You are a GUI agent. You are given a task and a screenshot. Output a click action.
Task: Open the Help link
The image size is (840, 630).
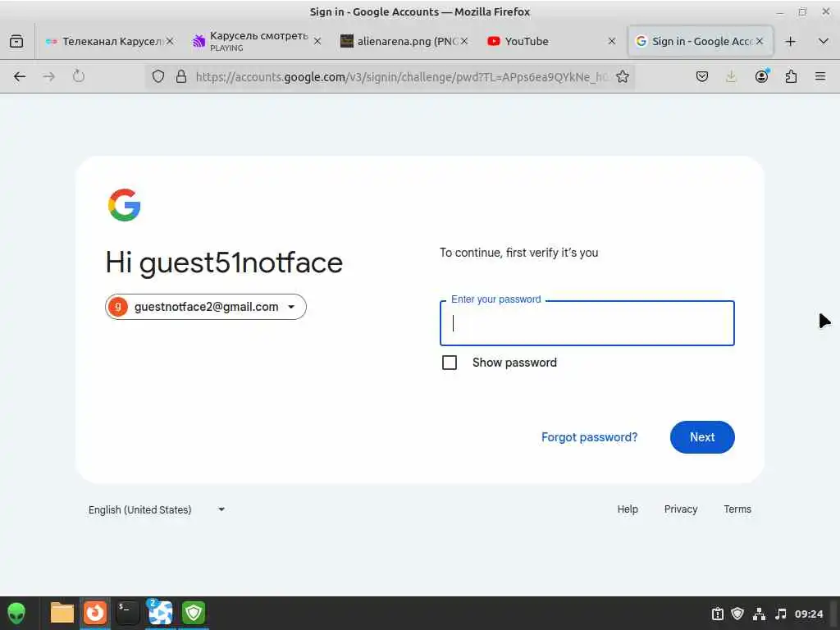click(x=628, y=509)
